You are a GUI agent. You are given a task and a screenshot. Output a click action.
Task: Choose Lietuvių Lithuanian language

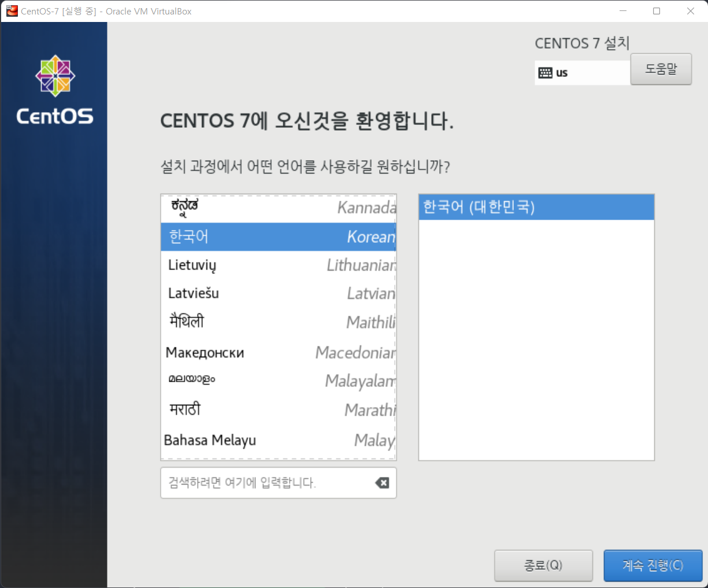279,265
